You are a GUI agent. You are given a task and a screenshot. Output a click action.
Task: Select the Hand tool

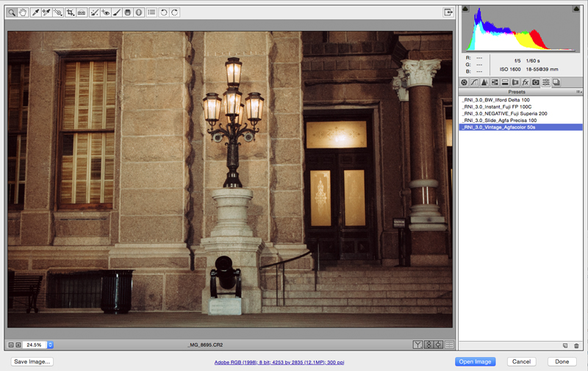[x=24, y=12]
